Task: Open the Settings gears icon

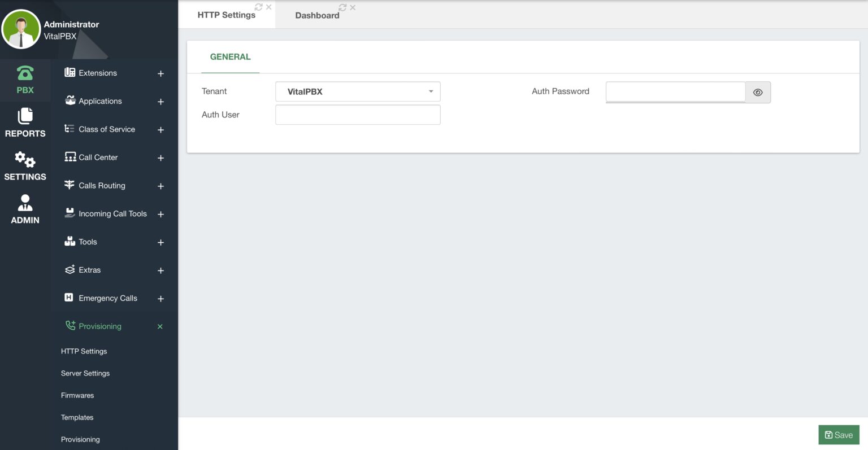Action: click(25, 159)
